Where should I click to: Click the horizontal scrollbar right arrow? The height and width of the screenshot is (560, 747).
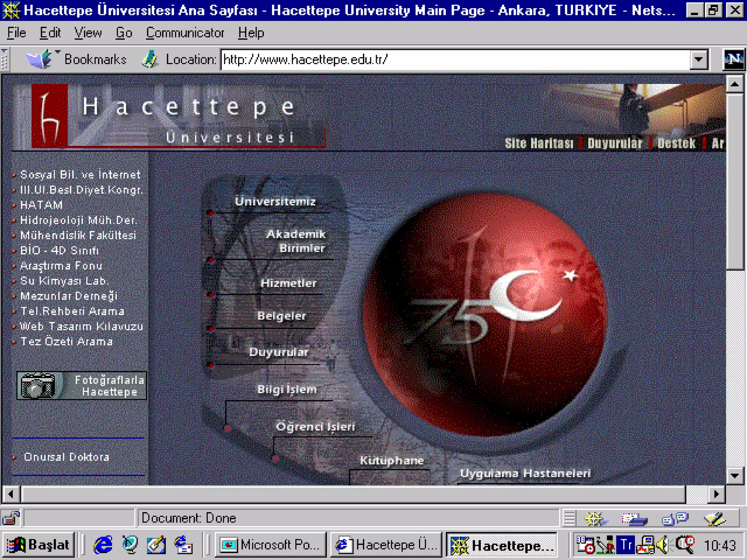tap(716, 494)
